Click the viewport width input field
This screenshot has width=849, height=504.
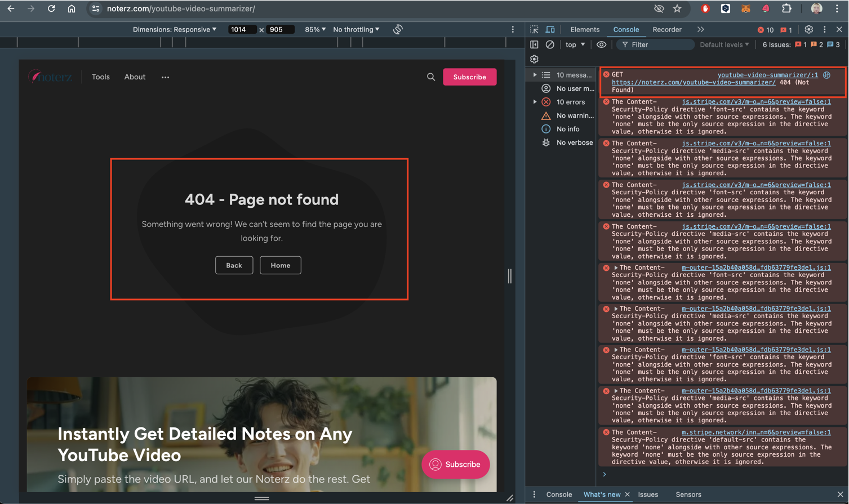[242, 29]
